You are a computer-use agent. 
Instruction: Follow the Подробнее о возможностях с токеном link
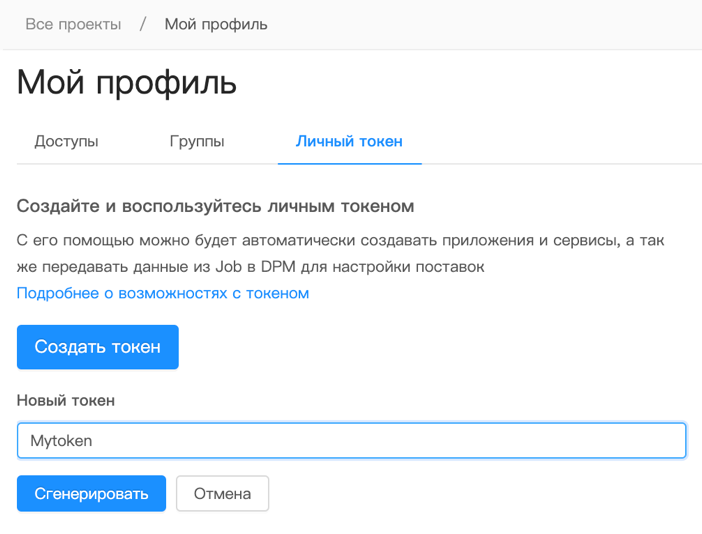click(x=163, y=293)
